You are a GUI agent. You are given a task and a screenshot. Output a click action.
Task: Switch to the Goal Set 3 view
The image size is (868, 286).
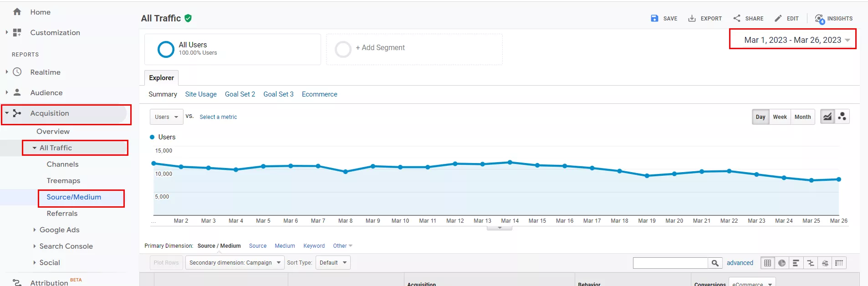278,94
